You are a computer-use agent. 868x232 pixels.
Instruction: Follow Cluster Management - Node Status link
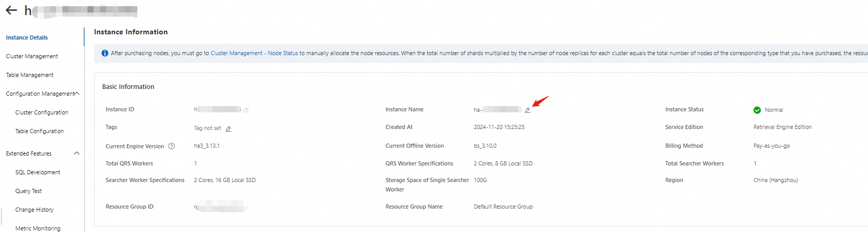click(x=254, y=53)
